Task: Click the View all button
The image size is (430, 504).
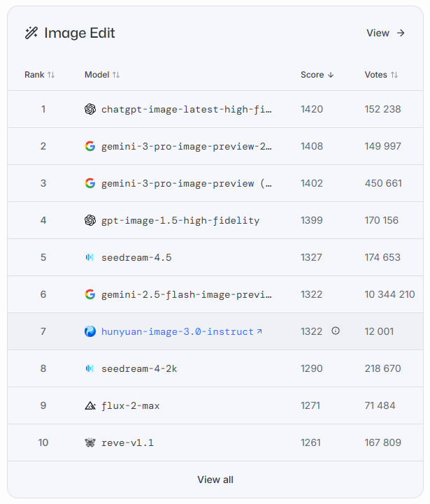Action: (x=215, y=480)
